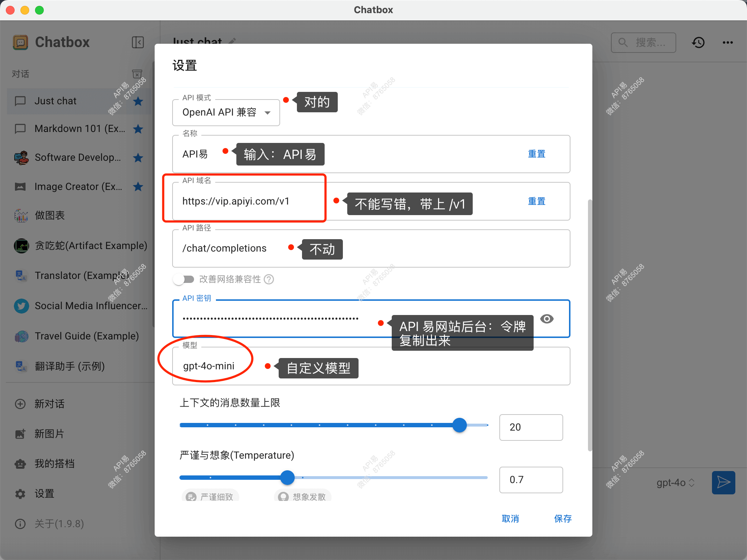Open the API 模式 dropdown
This screenshot has height=560, width=747.
coord(225,112)
